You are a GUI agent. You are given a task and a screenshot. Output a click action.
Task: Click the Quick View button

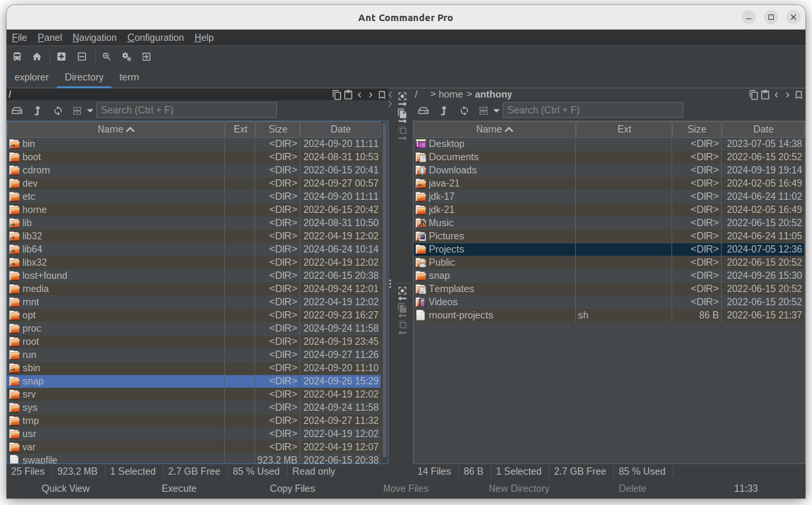point(65,489)
